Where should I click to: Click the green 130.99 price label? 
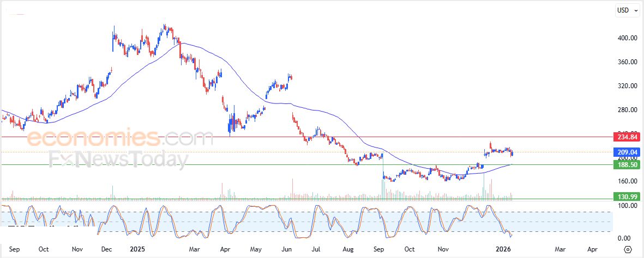(625, 196)
